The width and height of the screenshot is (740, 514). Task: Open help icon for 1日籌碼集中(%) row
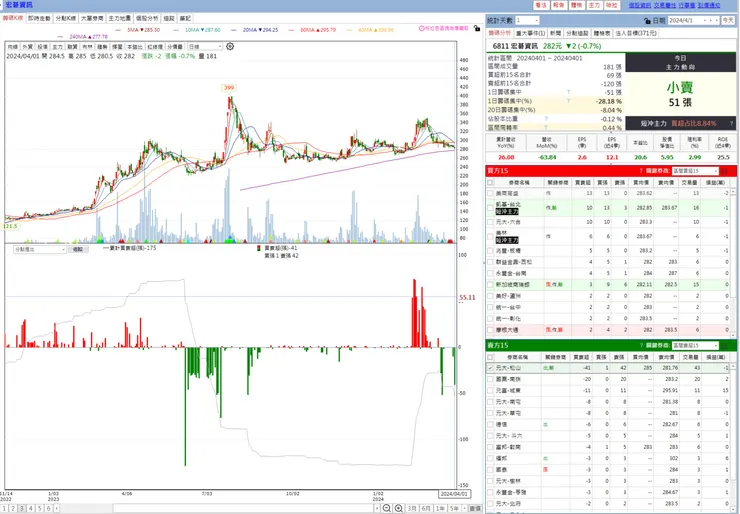[x=568, y=101]
